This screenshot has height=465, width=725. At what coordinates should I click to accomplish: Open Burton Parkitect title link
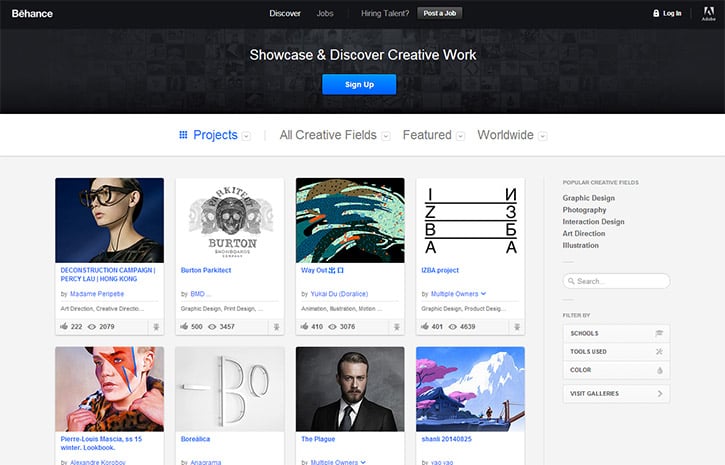(206, 270)
